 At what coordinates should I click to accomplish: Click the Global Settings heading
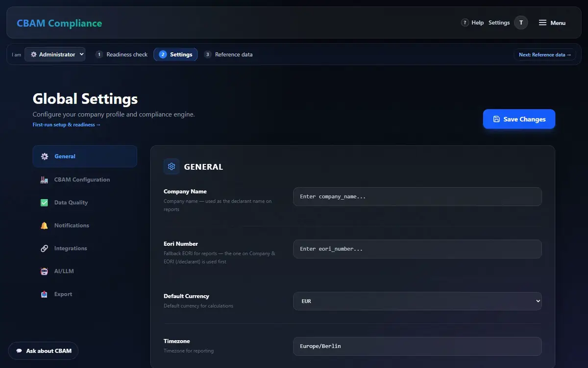pyautogui.click(x=85, y=99)
